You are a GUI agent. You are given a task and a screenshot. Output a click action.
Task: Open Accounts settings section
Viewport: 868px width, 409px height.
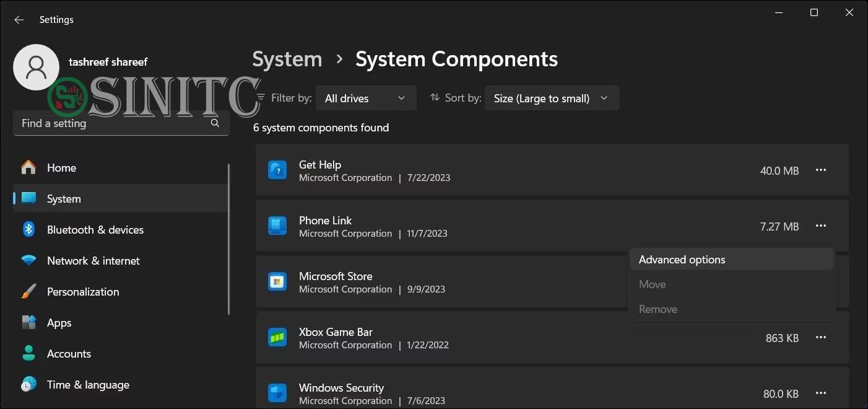click(x=120, y=354)
